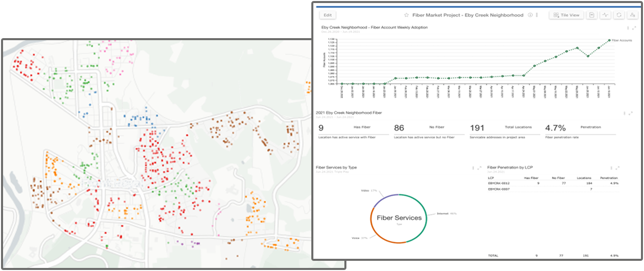
Task: Click the Has Fiber column header in the table
Action: coord(532,178)
